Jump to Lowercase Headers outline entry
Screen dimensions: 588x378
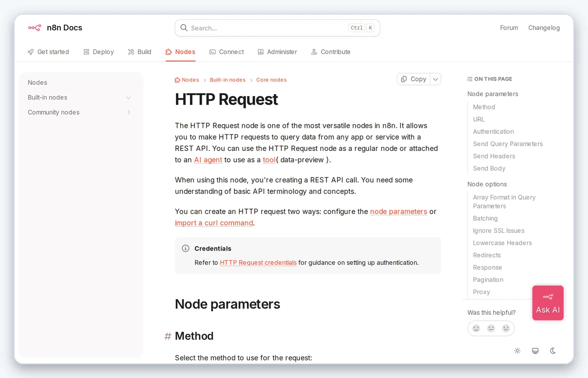click(502, 243)
